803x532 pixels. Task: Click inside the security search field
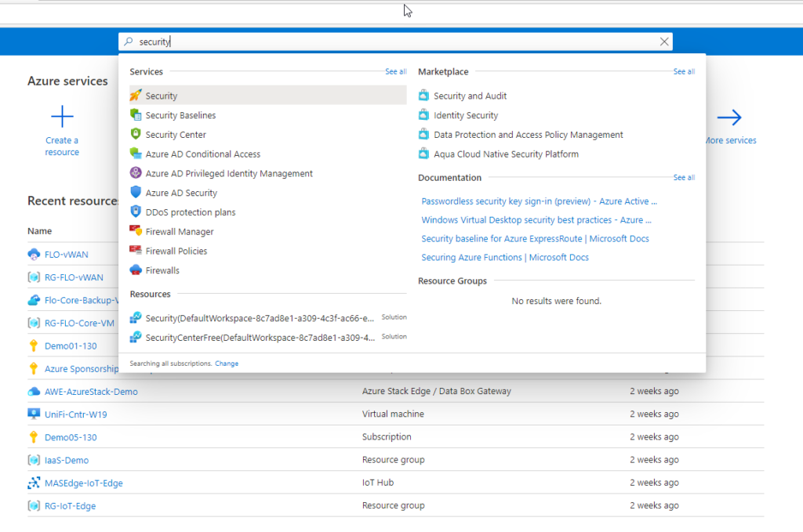(x=392, y=42)
